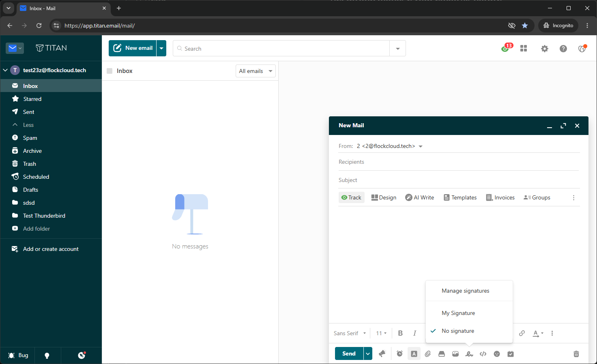Viewport: 597px width, 364px height.
Task: Click the Recipients field
Action: pos(459,162)
